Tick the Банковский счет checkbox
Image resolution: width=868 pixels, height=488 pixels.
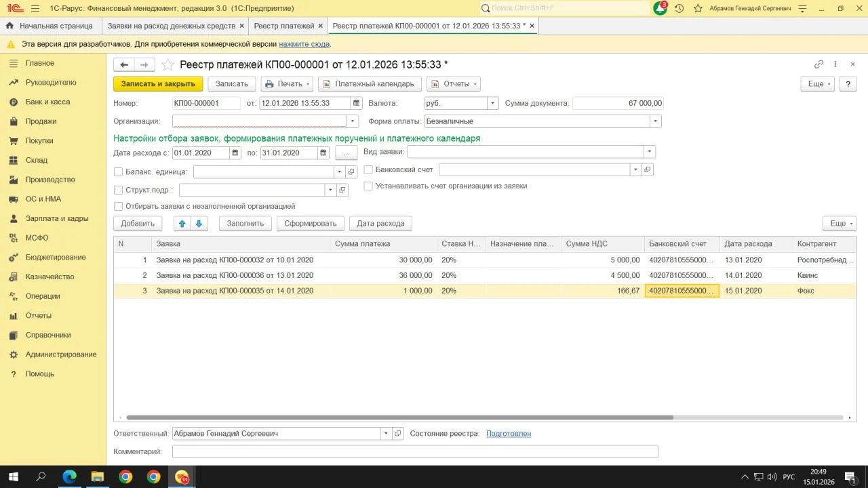click(x=369, y=169)
